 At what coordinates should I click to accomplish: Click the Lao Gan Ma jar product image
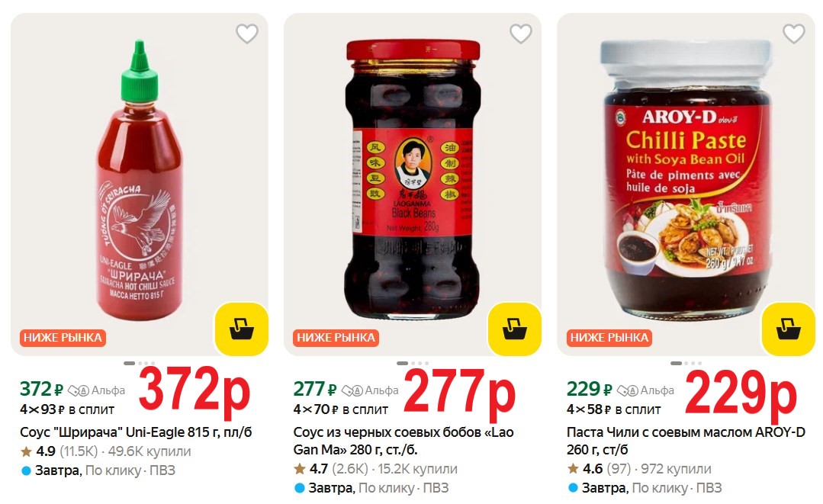point(413,179)
